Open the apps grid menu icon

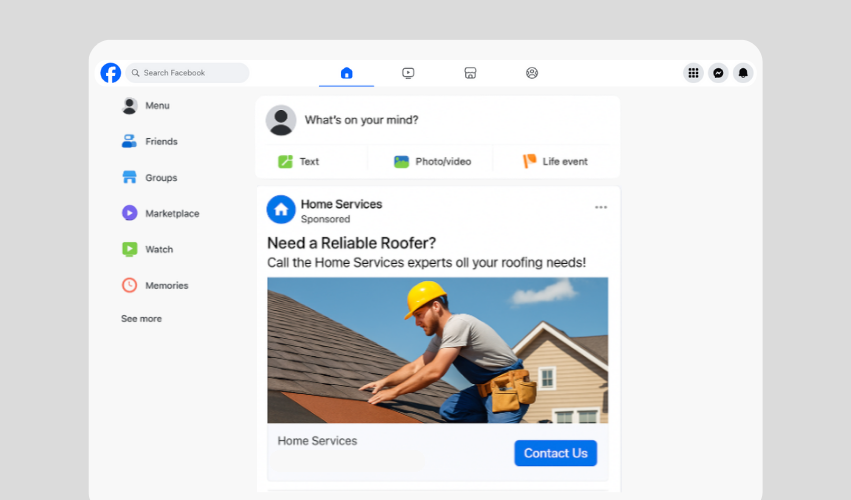coord(693,73)
